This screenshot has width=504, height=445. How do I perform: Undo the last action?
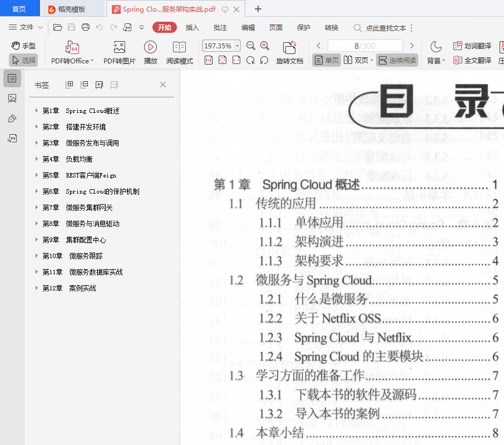(100, 27)
